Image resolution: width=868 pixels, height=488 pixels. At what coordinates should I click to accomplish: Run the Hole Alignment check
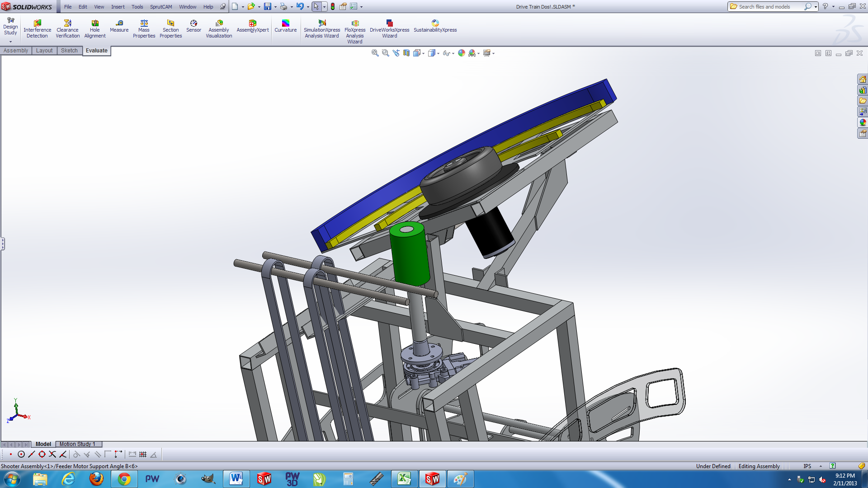point(95,29)
